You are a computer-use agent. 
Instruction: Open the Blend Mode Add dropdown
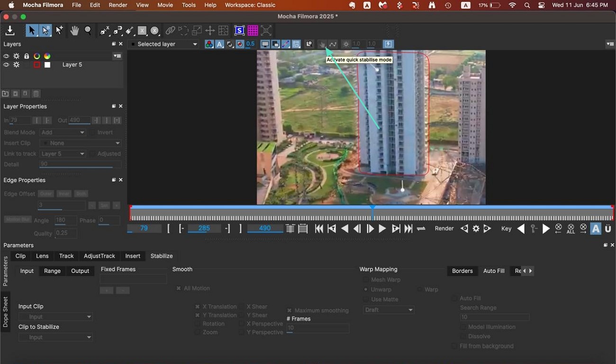pos(63,133)
